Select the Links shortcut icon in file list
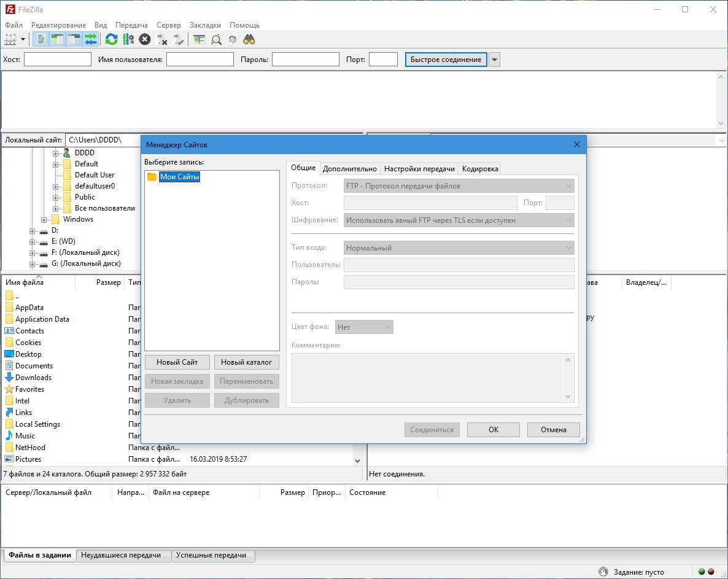This screenshot has height=579, width=728. click(9, 412)
